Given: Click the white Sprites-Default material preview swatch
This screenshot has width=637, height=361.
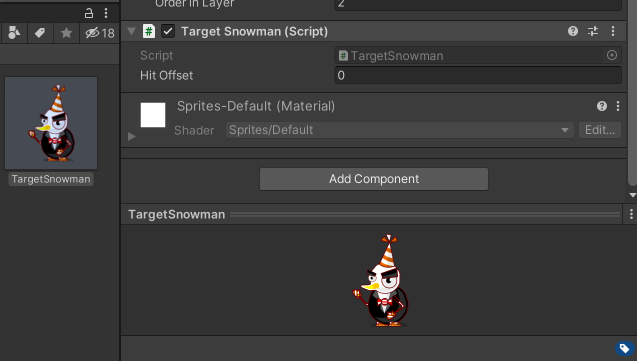Looking at the screenshot, I should (x=153, y=115).
